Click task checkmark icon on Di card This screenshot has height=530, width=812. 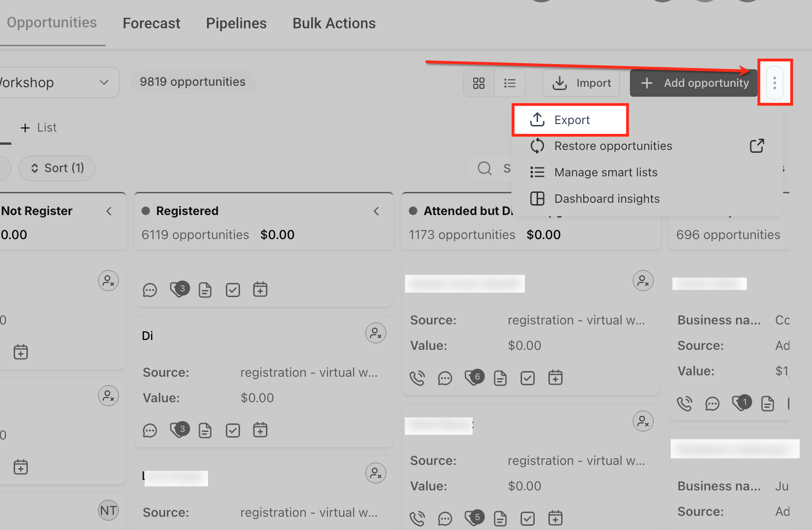point(233,431)
